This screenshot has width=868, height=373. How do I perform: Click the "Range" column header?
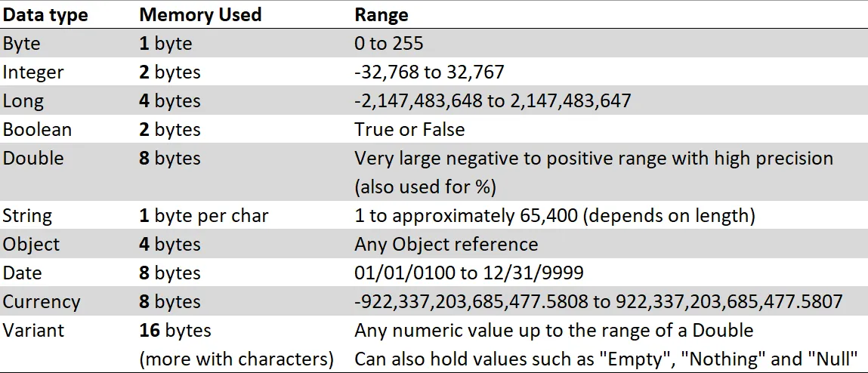381,14
